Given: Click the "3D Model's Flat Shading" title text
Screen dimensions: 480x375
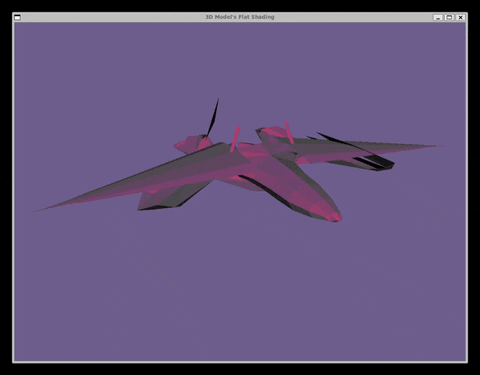Looking at the screenshot, I should (x=240, y=17).
